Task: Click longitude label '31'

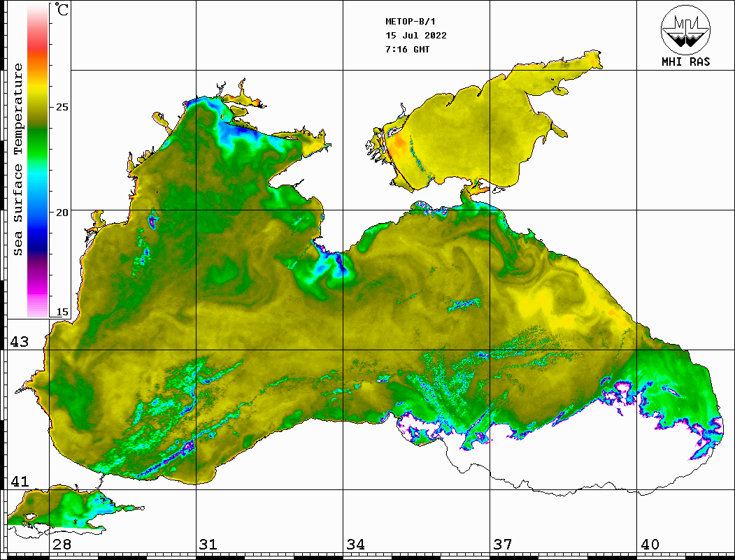Action: coord(208,545)
